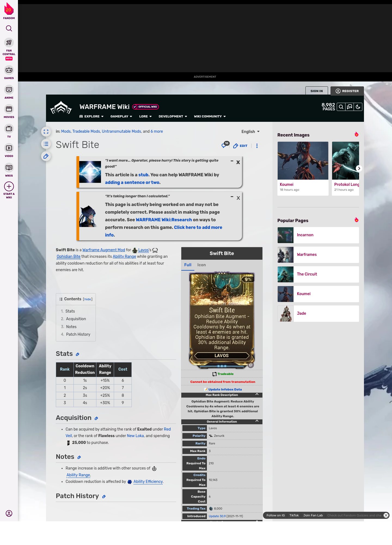Open the Development dropdown menu
Image resolution: width=392 pixels, height=545 pixels.
pos(173,116)
